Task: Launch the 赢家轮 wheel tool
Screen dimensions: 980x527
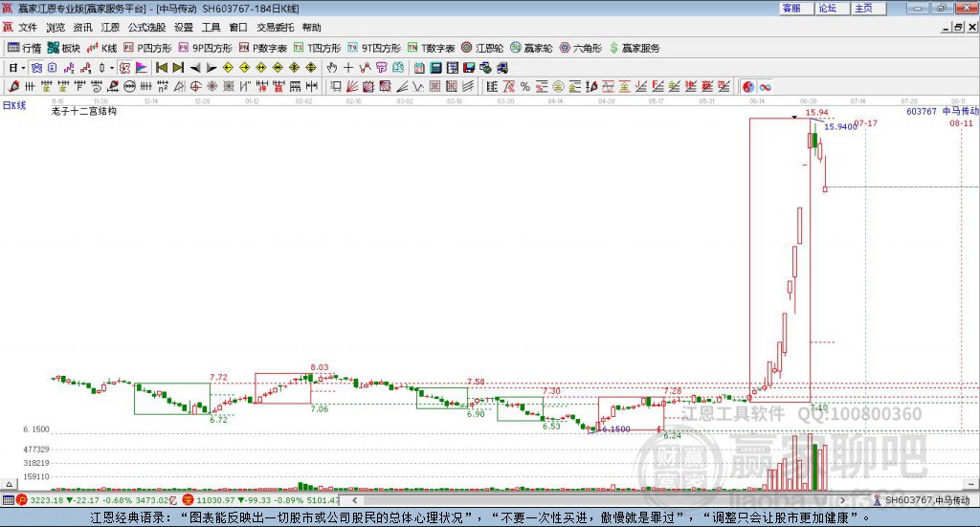Action: click(531, 48)
